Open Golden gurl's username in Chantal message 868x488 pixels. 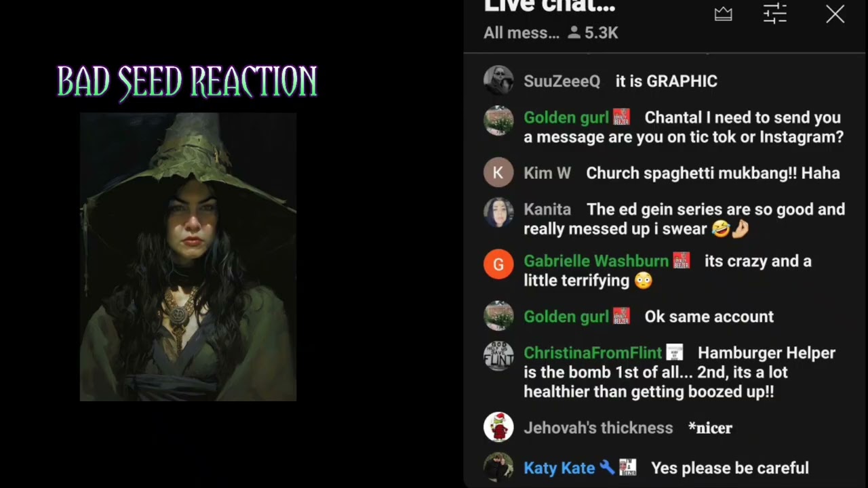click(x=566, y=117)
